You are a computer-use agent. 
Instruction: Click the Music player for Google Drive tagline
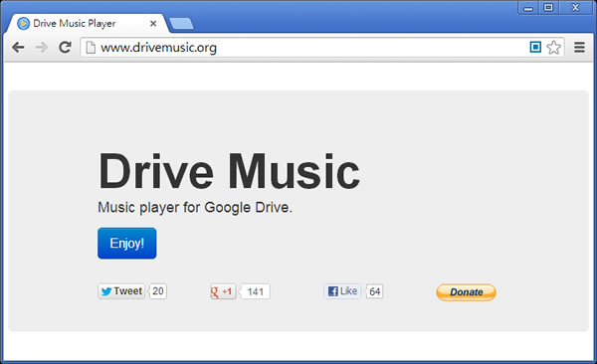click(195, 208)
